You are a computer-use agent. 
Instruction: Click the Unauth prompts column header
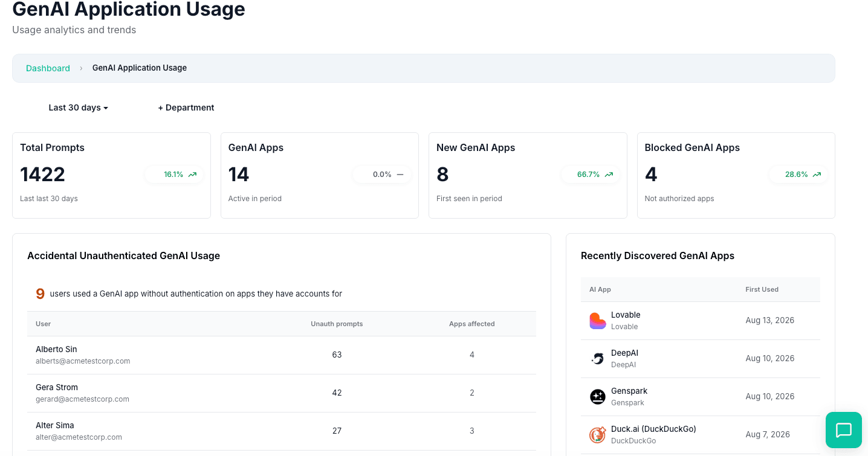pyautogui.click(x=337, y=324)
